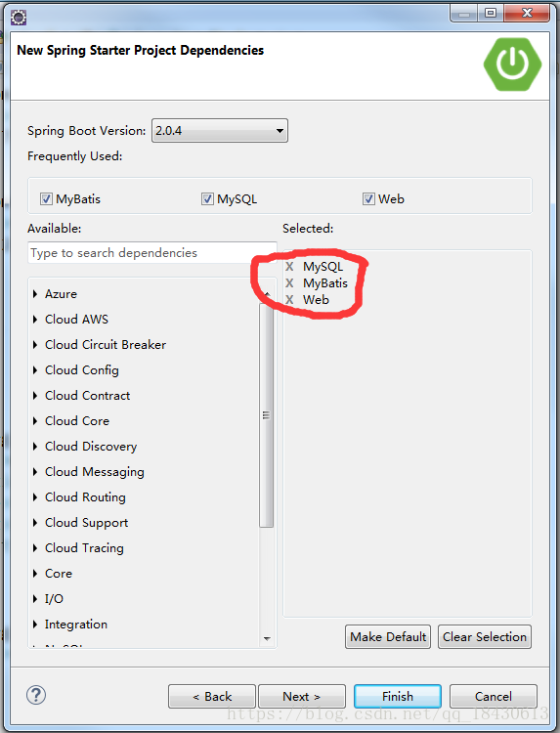Click the scrollbar down arrow
This screenshot has width=560, height=733.
tap(267, 638)
